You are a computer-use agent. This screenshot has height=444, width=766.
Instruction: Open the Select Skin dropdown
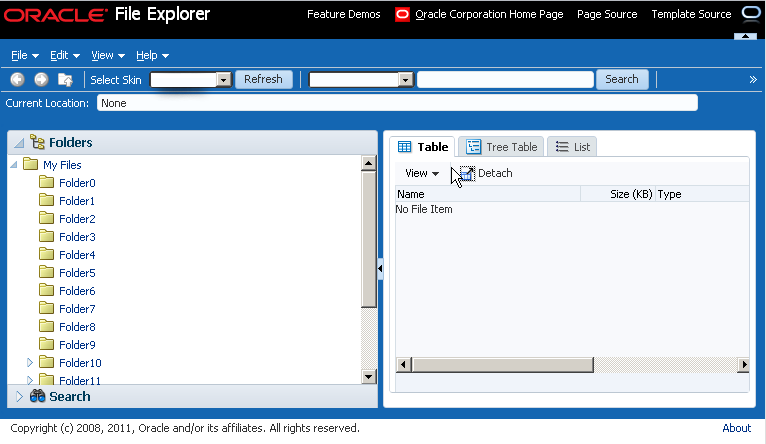coord(224,80)
